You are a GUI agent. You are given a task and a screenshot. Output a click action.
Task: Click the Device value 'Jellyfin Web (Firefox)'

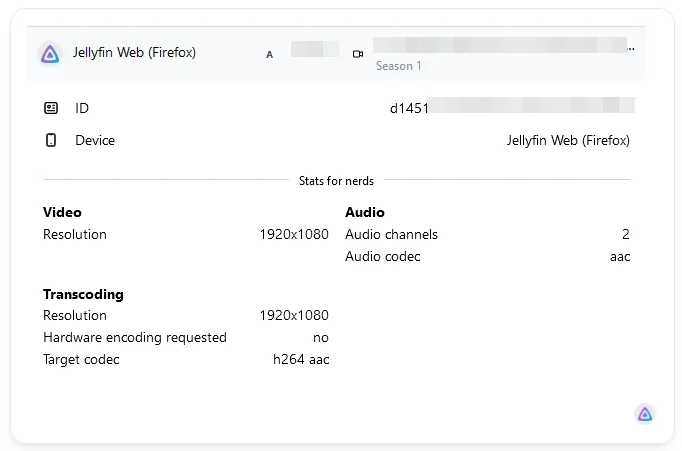point(568,141)
